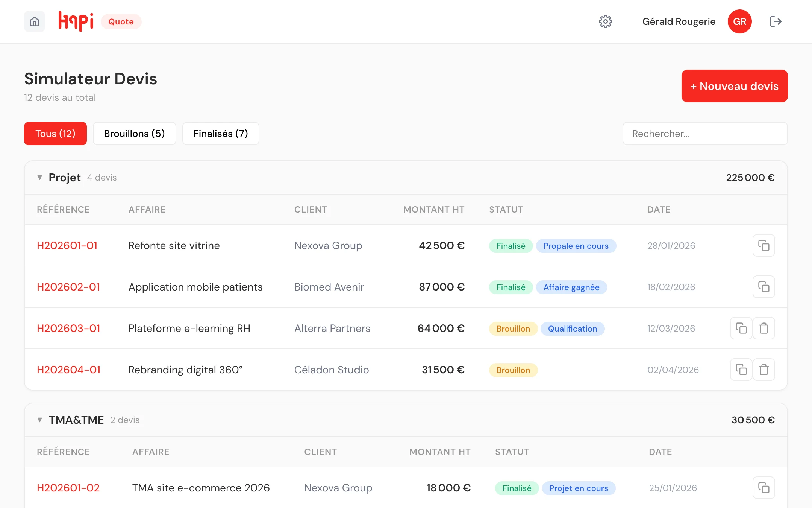Copy the Plateforme e-learning RH quote

coord(741,328)
